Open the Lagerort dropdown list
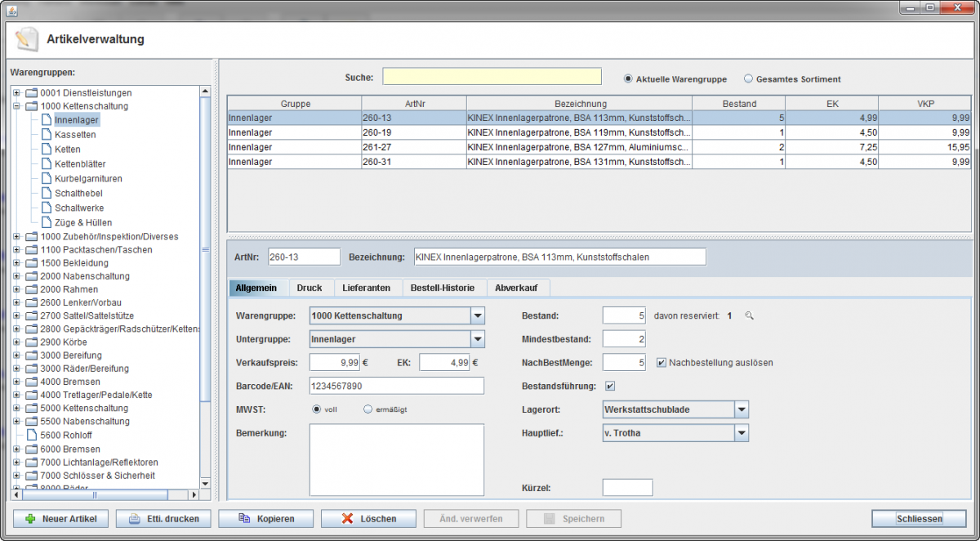Viewport: 980px width, 541px height. (x=741, y=409)
